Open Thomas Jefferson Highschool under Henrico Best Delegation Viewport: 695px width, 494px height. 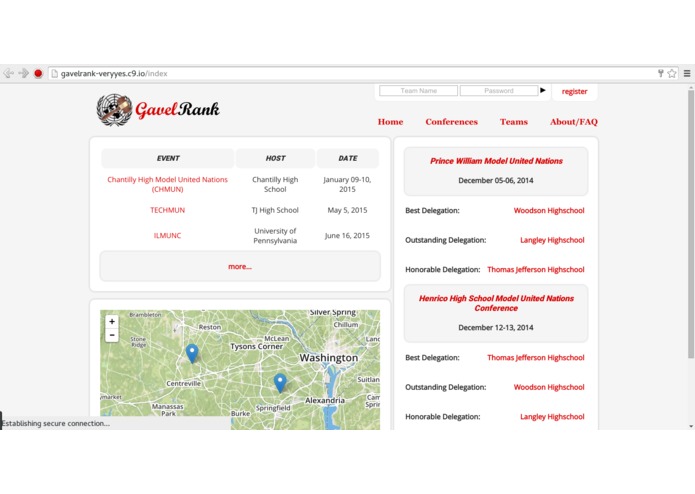pos(535,358)
